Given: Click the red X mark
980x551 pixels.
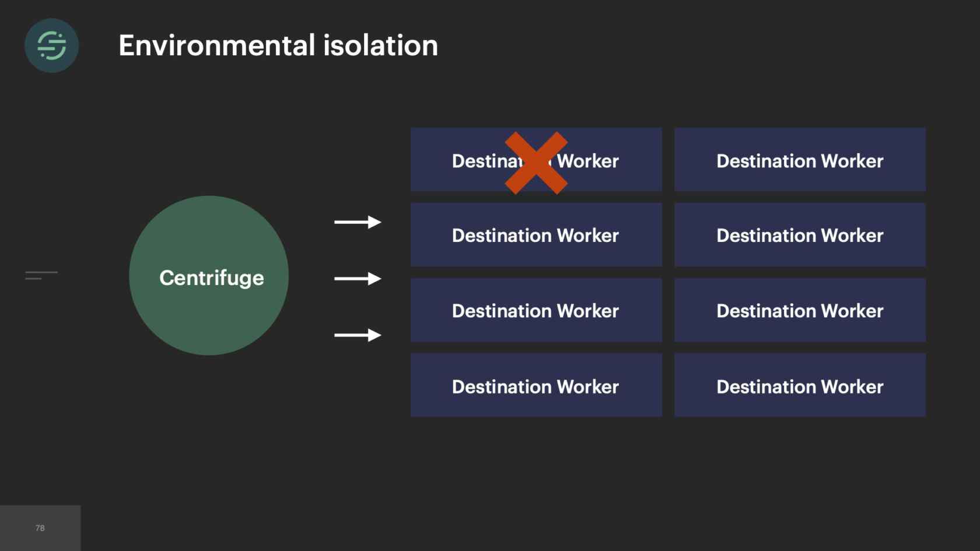Looking at the screenshot, I should point(535,163).
